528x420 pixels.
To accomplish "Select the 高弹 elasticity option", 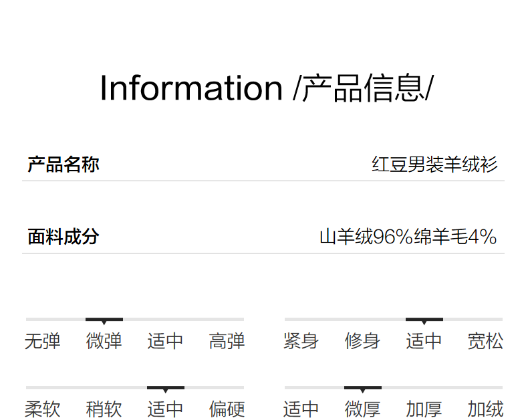I will (227, 342).
